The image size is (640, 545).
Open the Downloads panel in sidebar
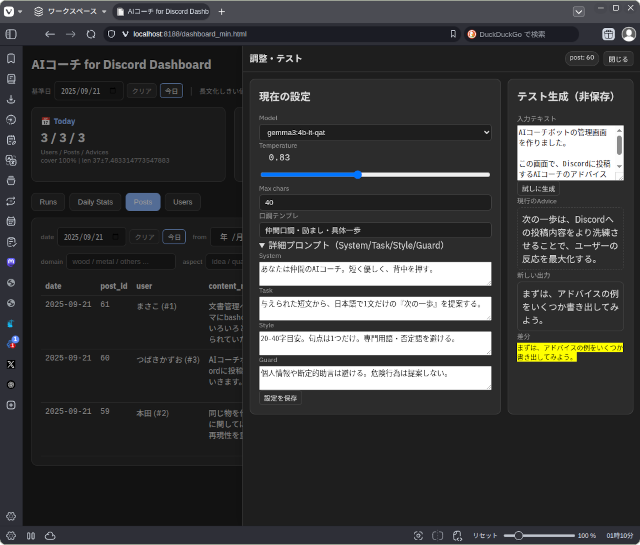pos(11,99)
